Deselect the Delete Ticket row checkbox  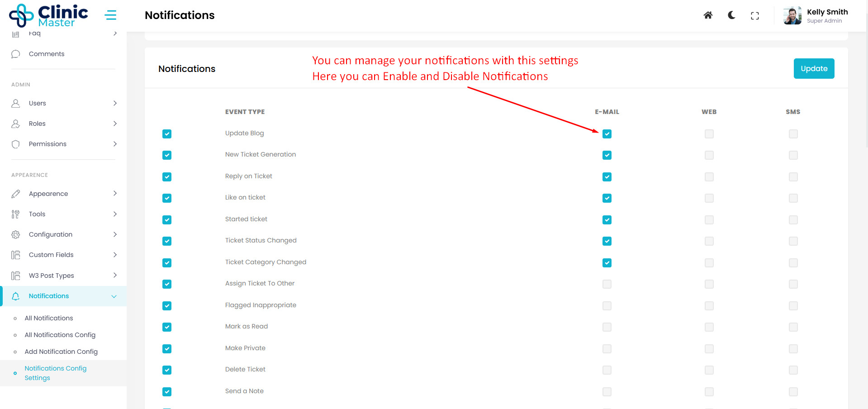pos(167,370)
